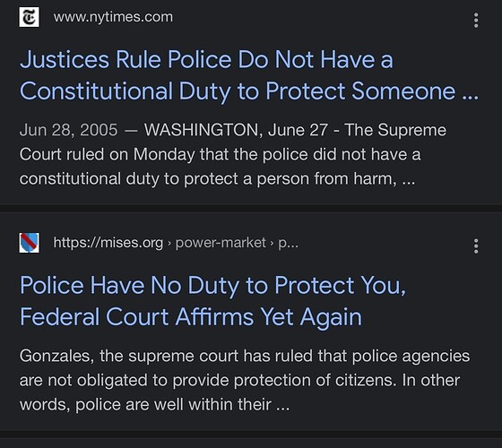This screenshot has height=448, width=502.
Task: Click the New York Times favicon
Action: (x=29, y=17)
